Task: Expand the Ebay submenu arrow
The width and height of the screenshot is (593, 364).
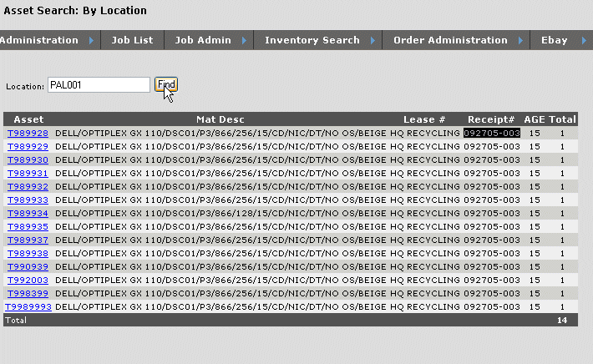Action: click(x=584, y=40)
